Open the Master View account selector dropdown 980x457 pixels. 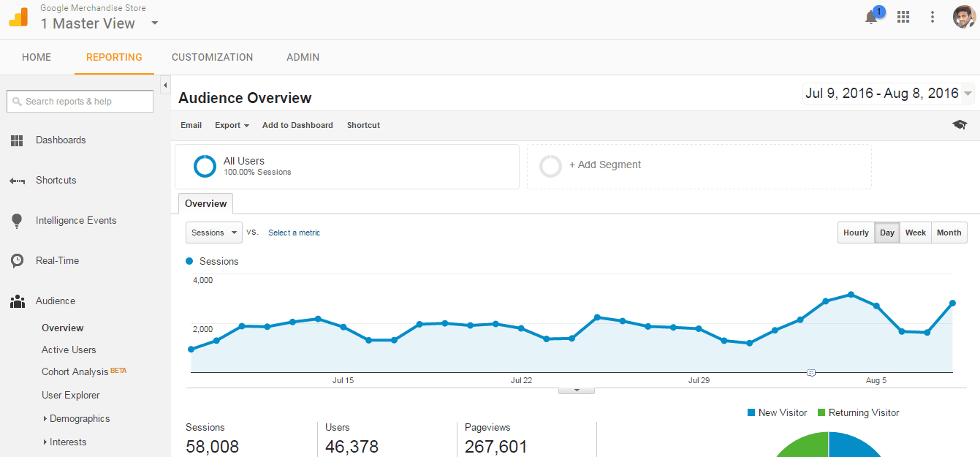point(154,23)
